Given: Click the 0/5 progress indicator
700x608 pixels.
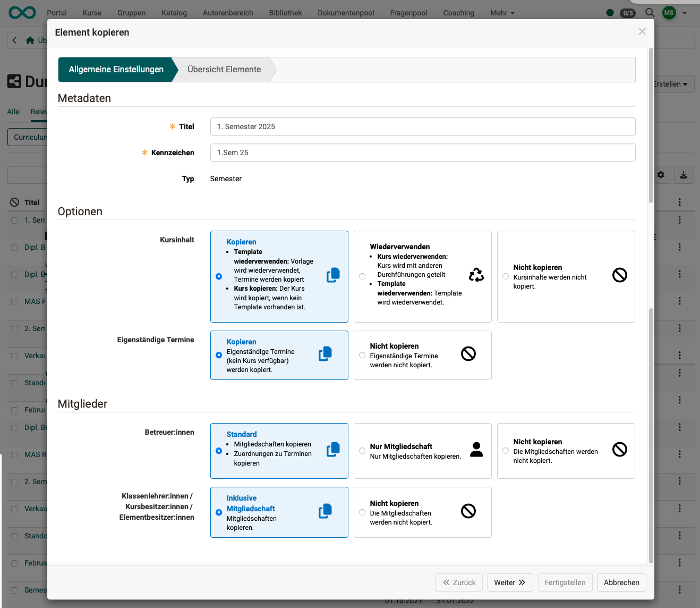Looking at the screenshot, I should pyautogui.click(x=627, y=13).
